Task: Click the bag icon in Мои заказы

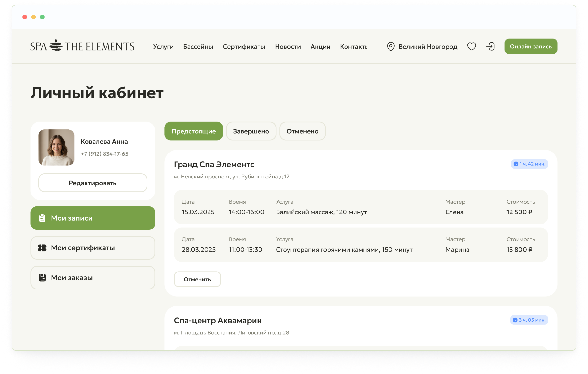Action: 42,278
